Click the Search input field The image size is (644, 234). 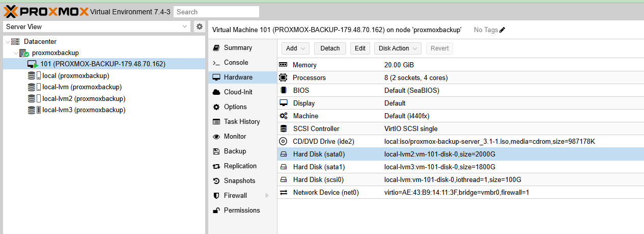tap(216, 12)
